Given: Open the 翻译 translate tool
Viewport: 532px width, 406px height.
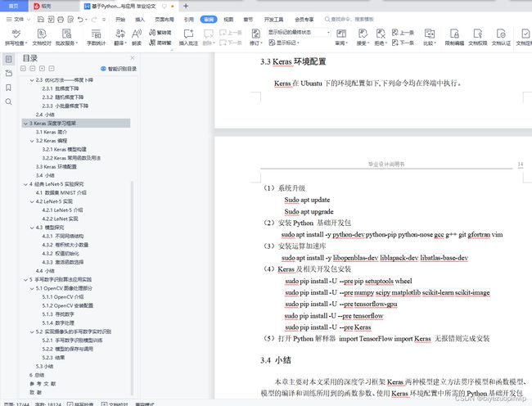Looking at the screenshot, I should point(120,37).
